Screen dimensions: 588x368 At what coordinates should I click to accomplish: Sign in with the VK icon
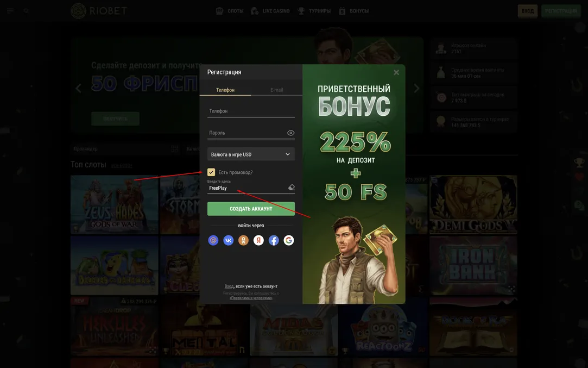click(229, 240)
